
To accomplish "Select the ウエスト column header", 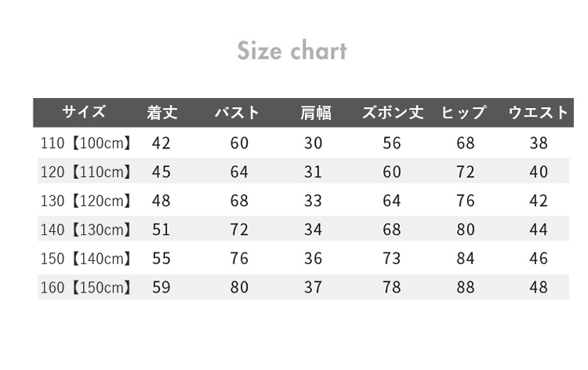I will (x=538, y=113).
